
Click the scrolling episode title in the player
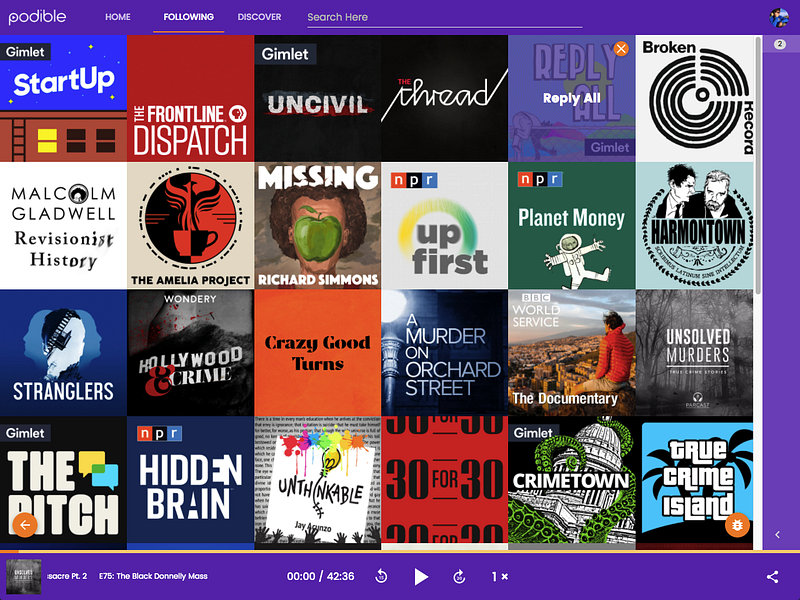127,576
